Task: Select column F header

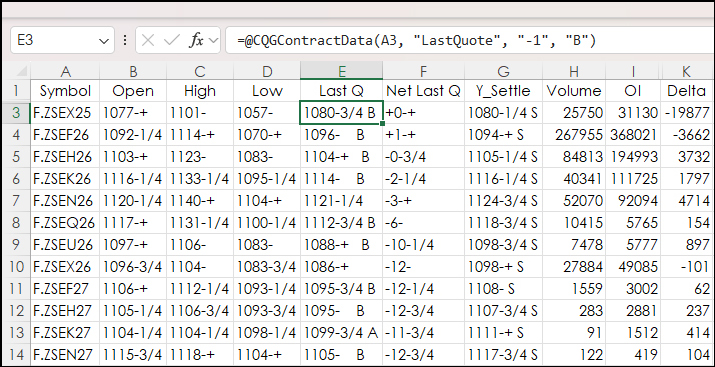Action: [423, 71]
